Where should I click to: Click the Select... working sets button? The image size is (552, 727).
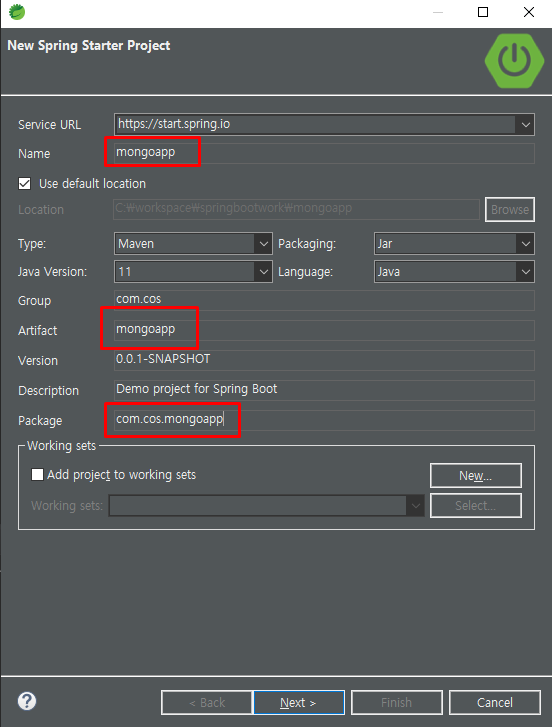tap(476, 505)
